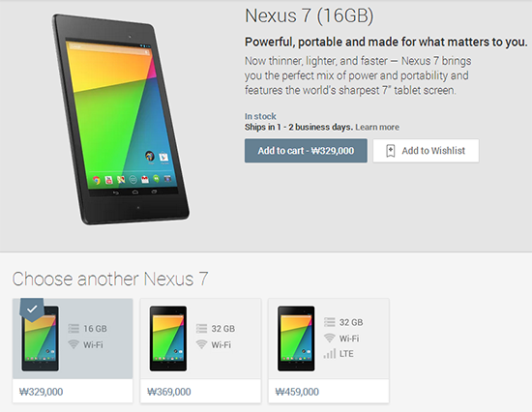Select the 32 GB Wi-Fi LTE Nexus 7 card
The height and width of the screenshot is (412, 532).
pos(329,350)
